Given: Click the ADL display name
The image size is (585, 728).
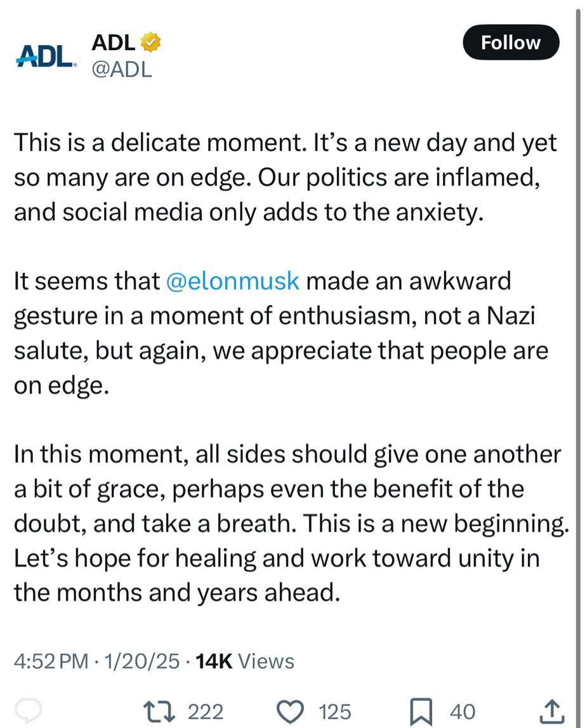Looking at the screenshot, I should point(113,43).
